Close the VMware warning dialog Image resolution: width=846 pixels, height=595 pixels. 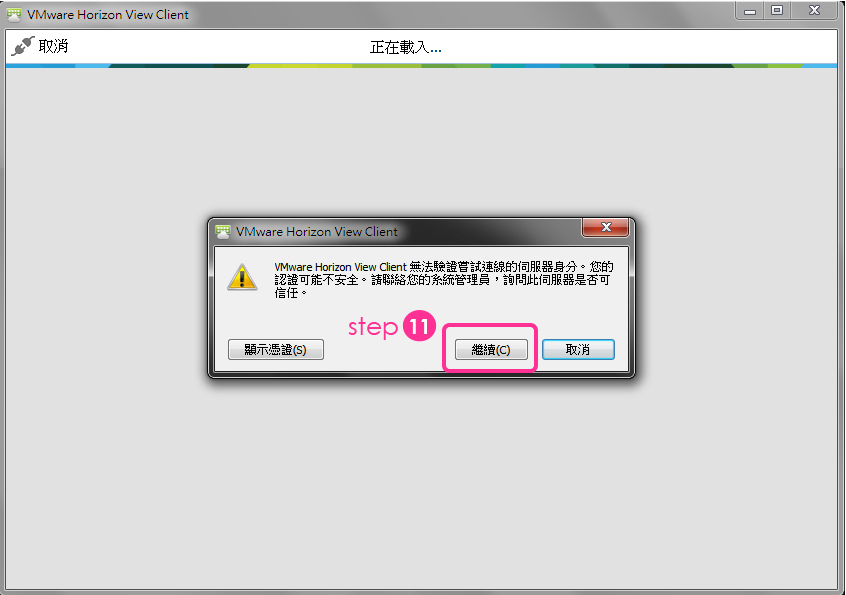click(605, 228)
